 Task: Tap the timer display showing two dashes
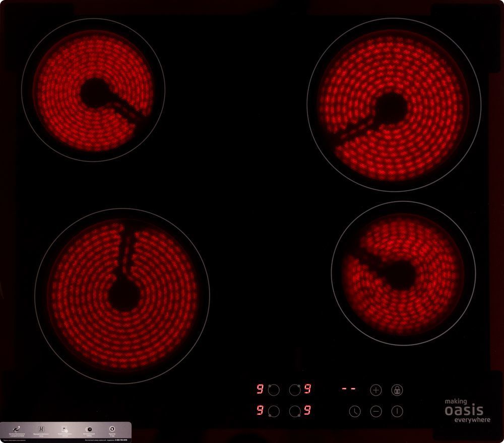(x=348, y=390)
